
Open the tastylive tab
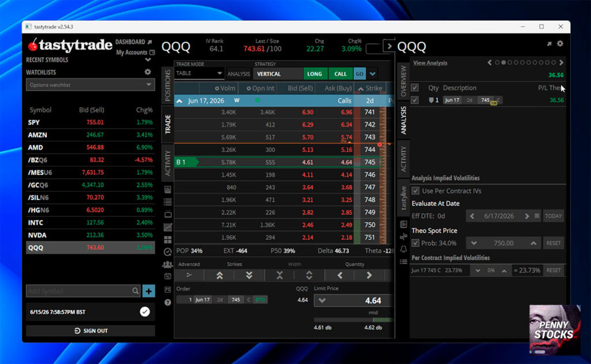tap(403, 198)
